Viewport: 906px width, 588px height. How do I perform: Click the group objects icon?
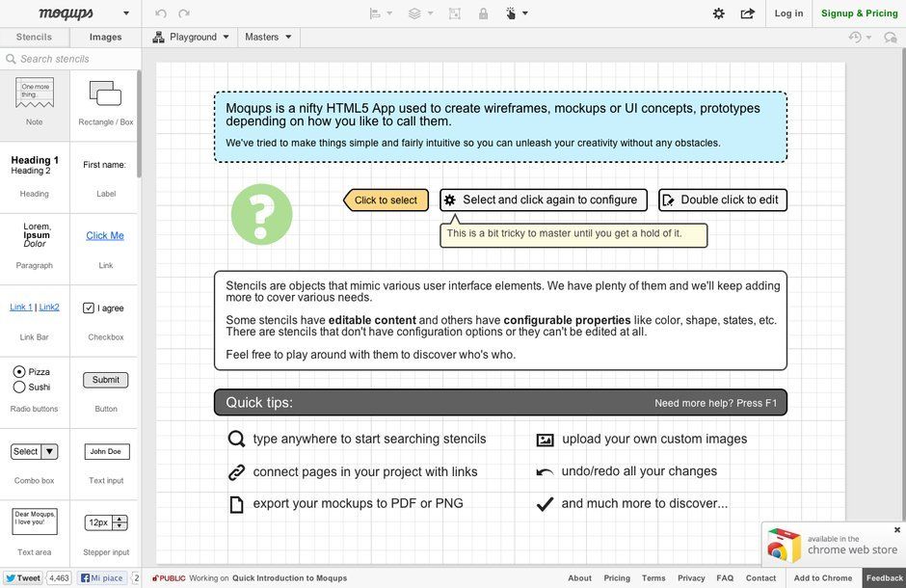(x=455, y=13)
